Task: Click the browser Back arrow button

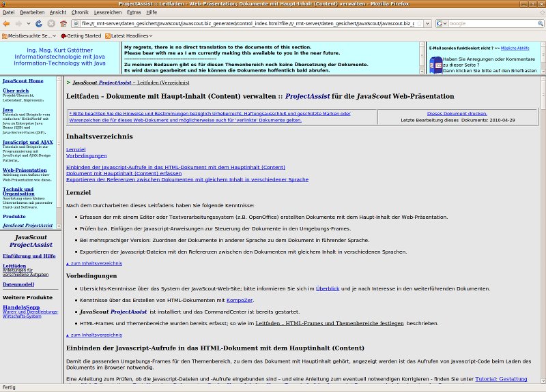Action: tap(7, 23)
